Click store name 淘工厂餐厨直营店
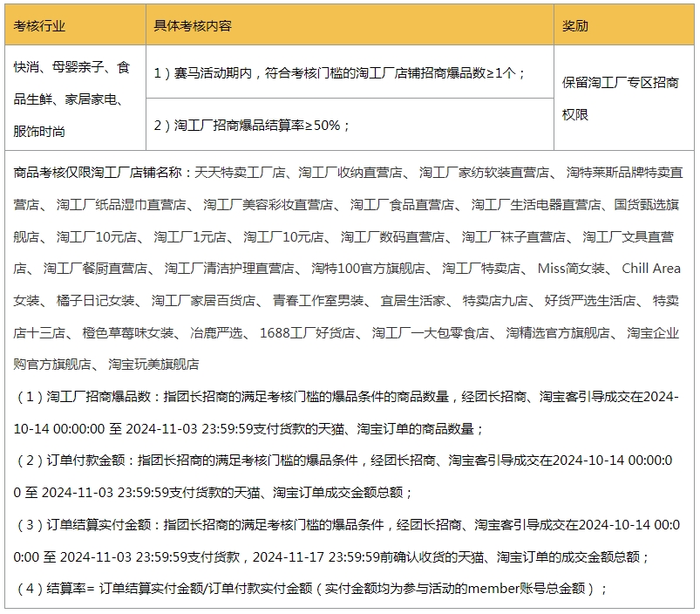This screenshot has height=614, width=700. point(96,269)
